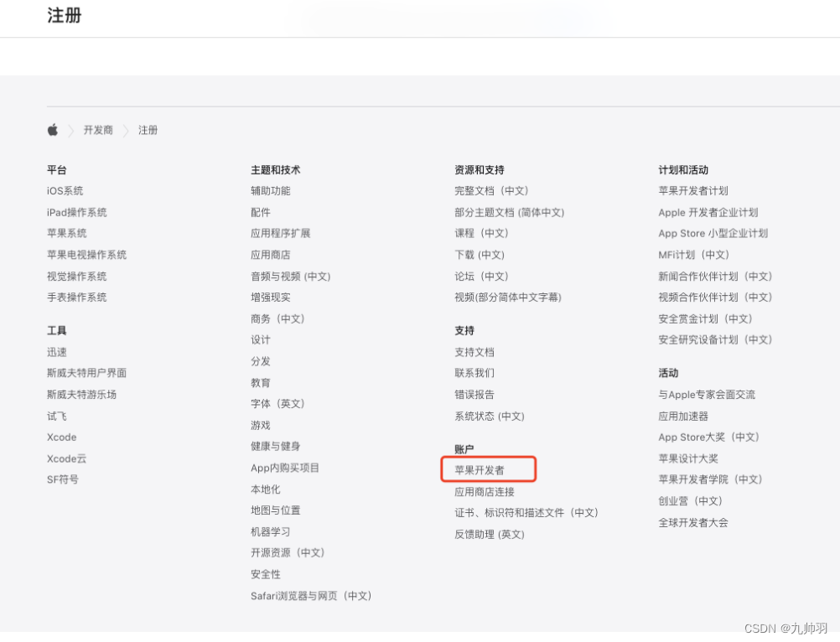Open 联系我们 link
Viewport: 840px width, 642px height.
click(474, 373)
